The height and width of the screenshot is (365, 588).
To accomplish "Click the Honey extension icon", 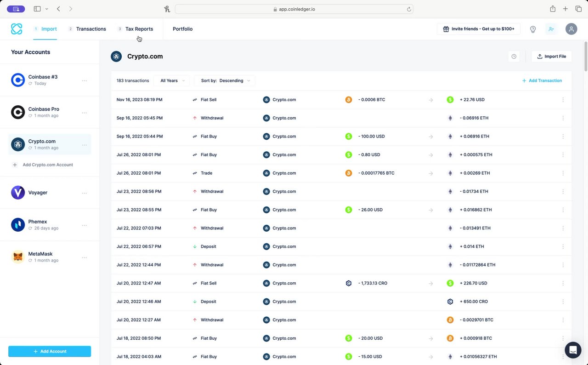I will click(x=167, y=9).
